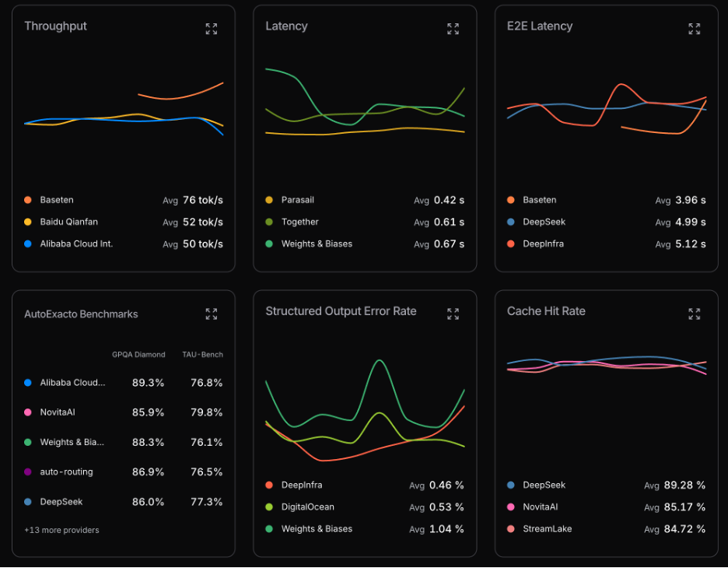Select DeepInfra in Error Rate legend
Viewport: 728px width, 568px height.
pyautogui.click(x=302, y=485)
